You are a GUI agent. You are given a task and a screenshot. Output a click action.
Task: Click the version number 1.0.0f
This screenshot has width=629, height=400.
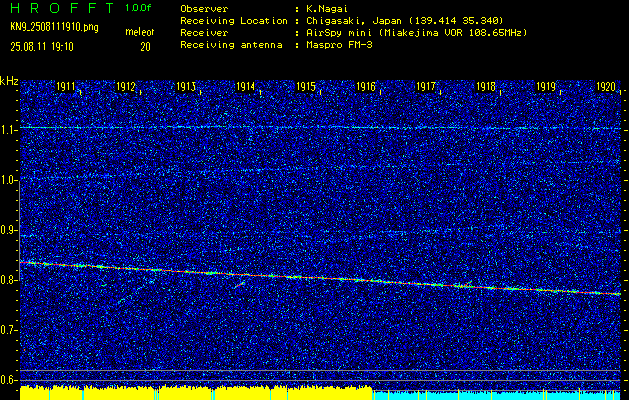coord(138,8)
